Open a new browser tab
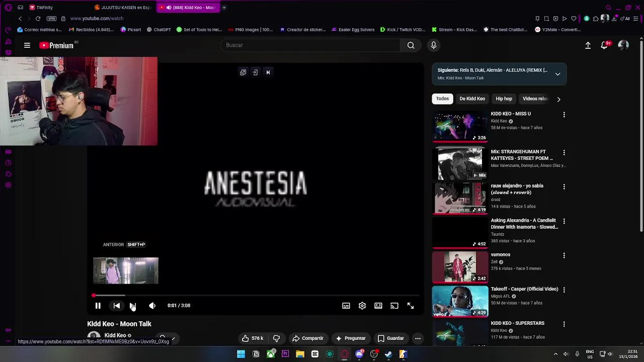The width and height of the screenshot is (644, 362). [224, 8]
